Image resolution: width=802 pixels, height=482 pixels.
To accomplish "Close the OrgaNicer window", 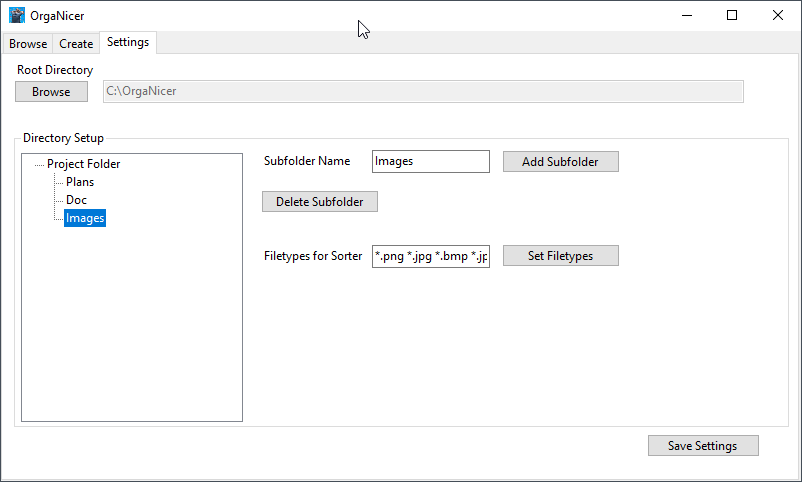I will 778,16.
